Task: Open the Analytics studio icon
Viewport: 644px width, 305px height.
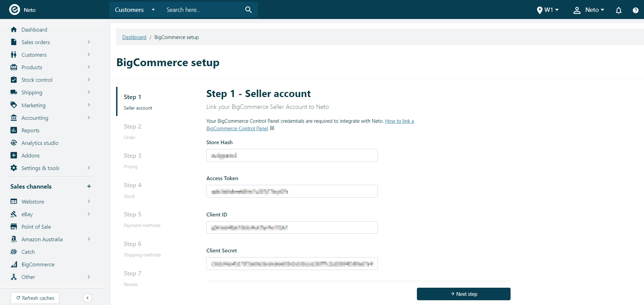Action: click(14, 143)
